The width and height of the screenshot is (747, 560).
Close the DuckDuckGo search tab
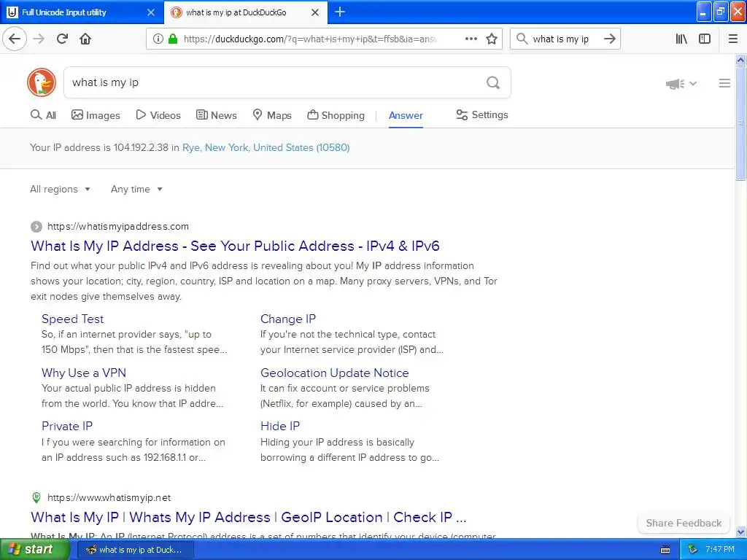click(x=315, y=12)
